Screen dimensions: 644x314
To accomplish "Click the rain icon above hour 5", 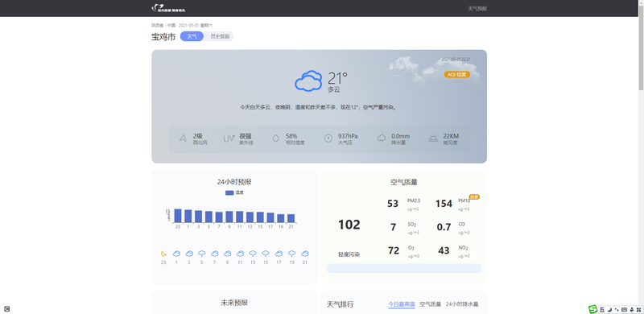I will click(202, 254).
